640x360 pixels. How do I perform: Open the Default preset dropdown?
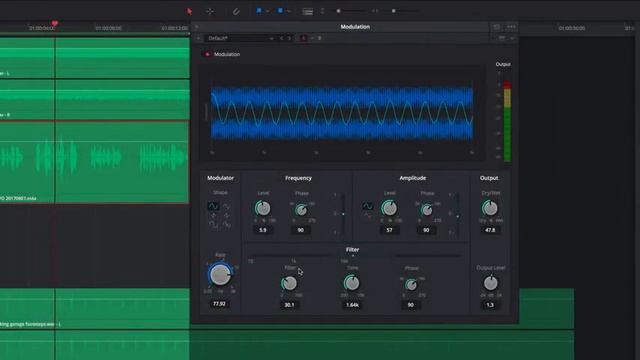coord(240,38)
